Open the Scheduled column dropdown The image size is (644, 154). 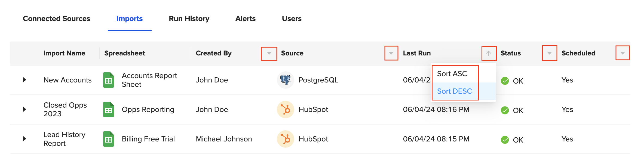click(623, 53)
